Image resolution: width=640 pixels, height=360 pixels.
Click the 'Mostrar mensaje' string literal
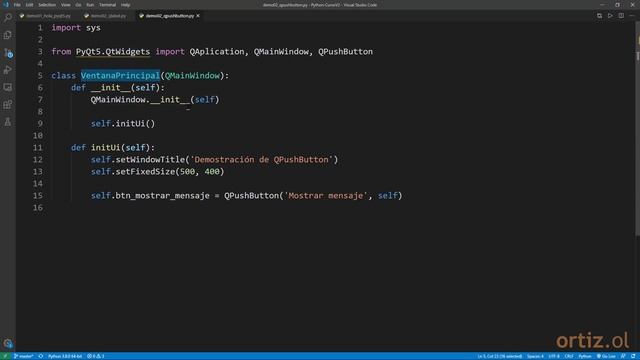coord(326,196)
